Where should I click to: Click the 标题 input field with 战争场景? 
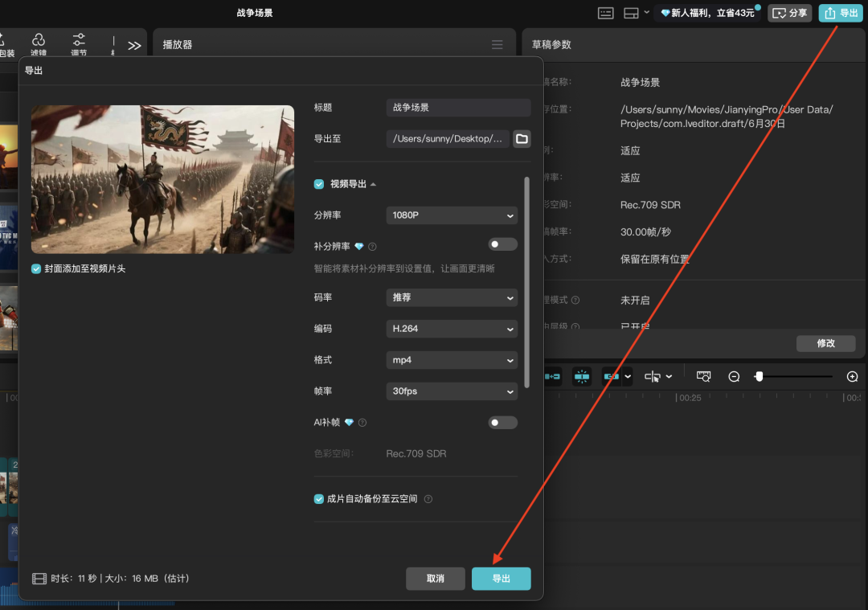click(458, 108)
